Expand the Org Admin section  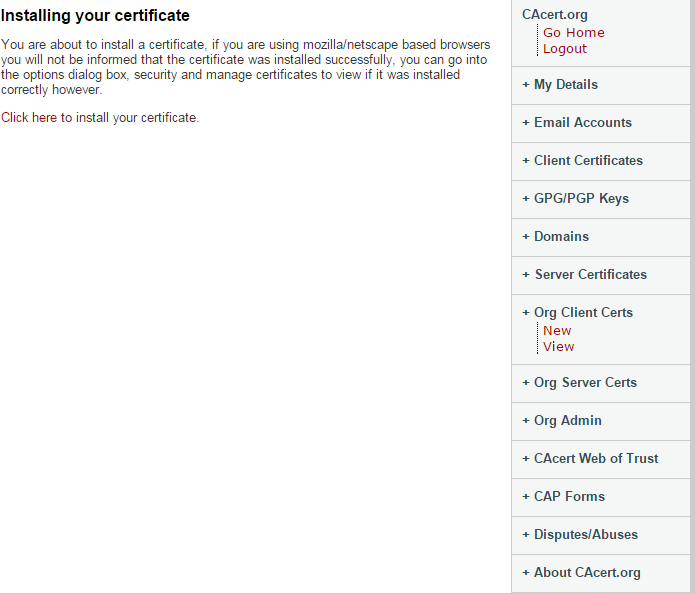[x=562, y=421]
